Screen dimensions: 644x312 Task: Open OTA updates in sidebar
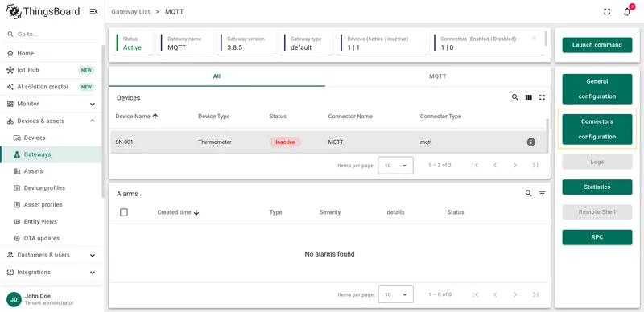click(51, 239)
